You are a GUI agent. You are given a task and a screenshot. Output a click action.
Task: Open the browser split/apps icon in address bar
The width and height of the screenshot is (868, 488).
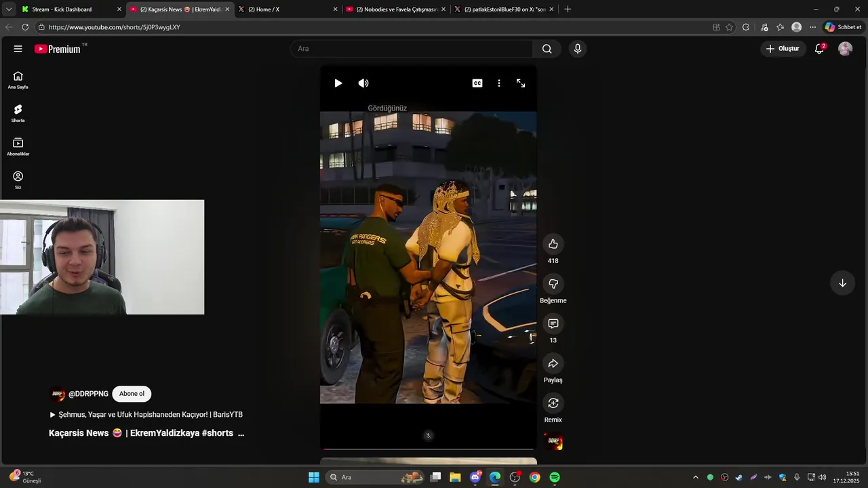pyautogui.click(x=716, y=27)
